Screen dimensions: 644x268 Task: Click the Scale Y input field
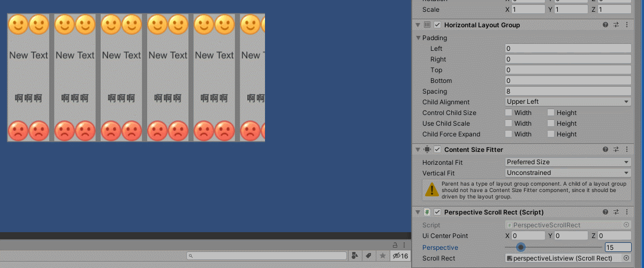pyautogui.click(x=572, y=10)
